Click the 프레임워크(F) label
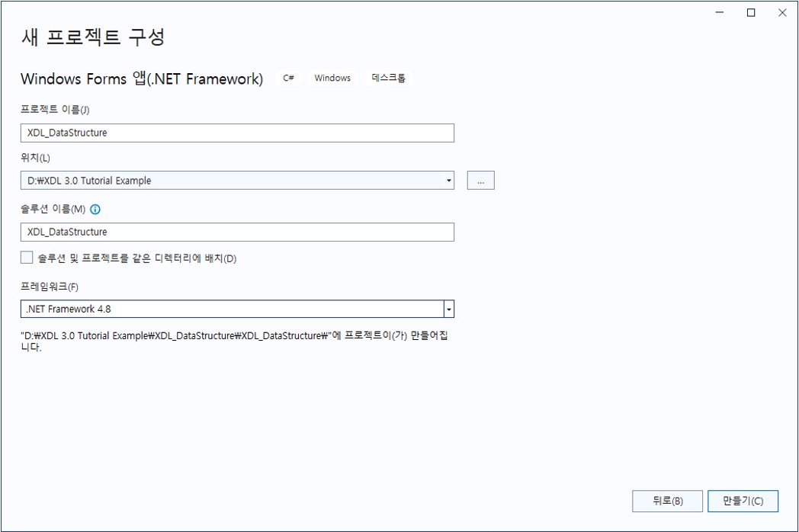799x532 pixels. 50,287
